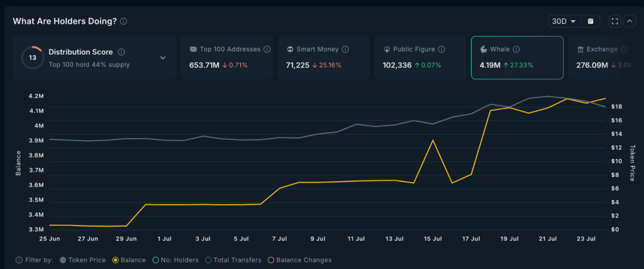Viewport: 644px width, 269px height.
Task: Click the 276.09M exchange value
Action: point(593,65)
